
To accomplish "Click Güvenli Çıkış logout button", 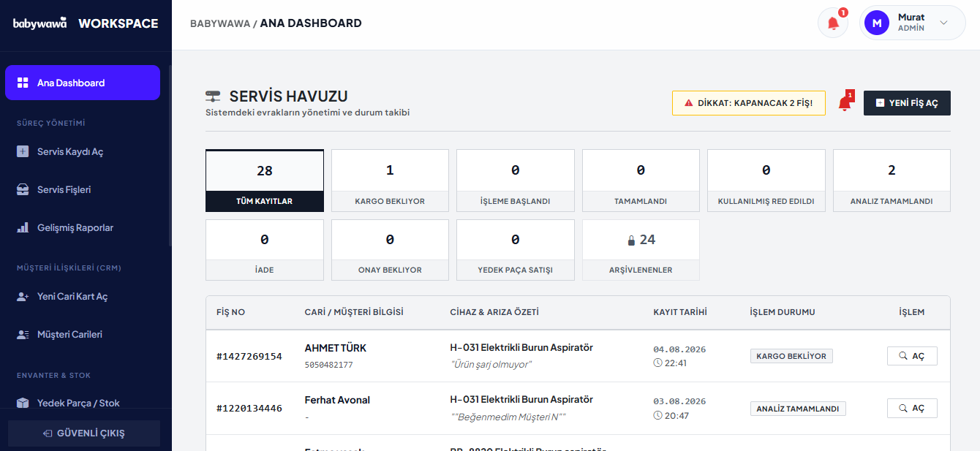I will 84,433.
